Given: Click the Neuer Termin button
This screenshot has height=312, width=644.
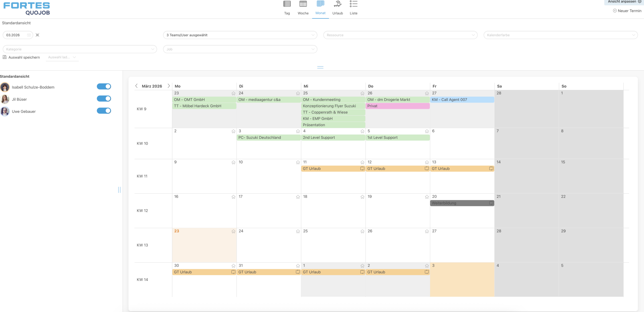Looking at the screenshot, I should (627, 11).
